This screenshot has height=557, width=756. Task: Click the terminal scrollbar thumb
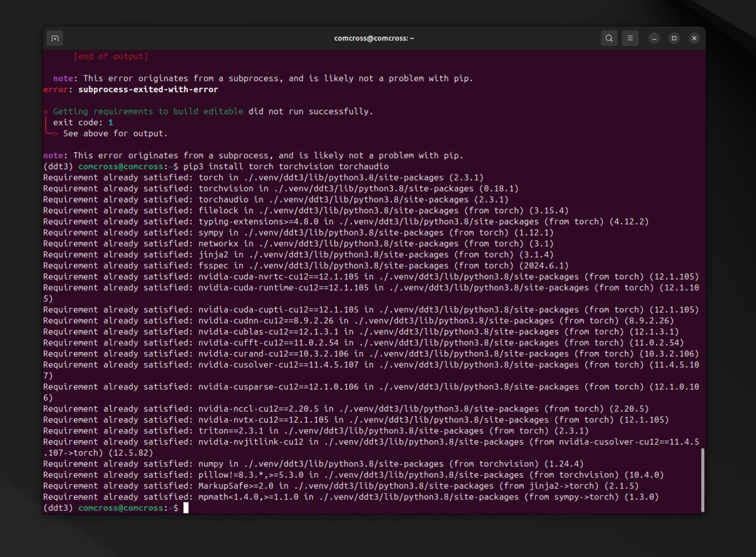tap(702, 479)
